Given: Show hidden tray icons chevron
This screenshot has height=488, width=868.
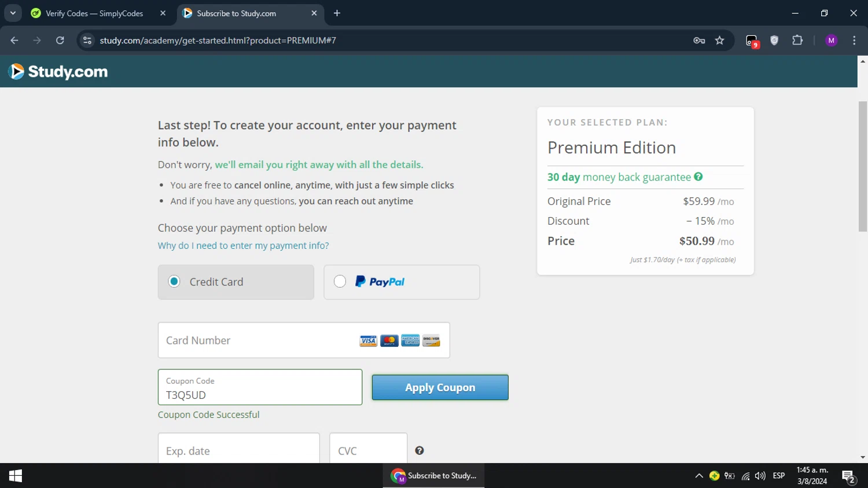Looking at the screenshot, I should [x=699, y=476].
